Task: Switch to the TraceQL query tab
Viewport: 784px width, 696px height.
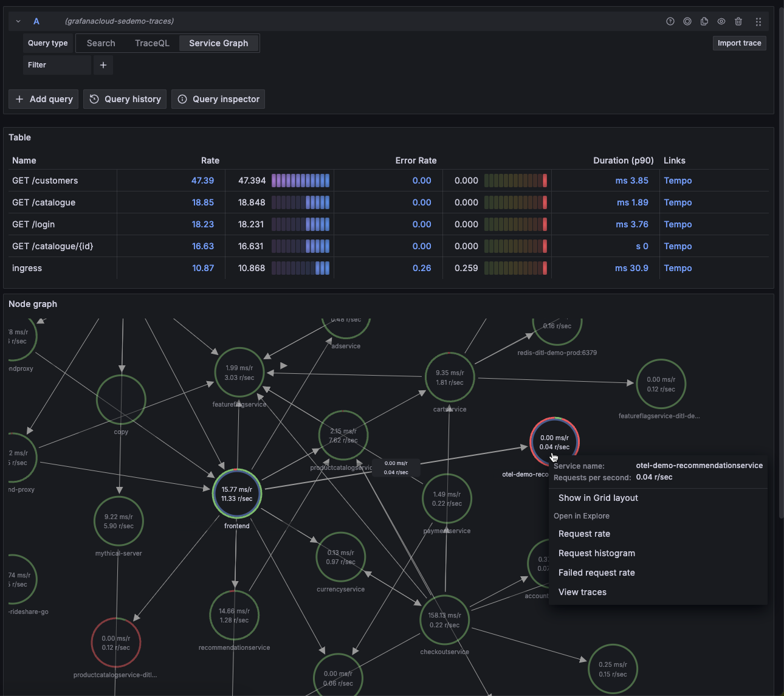Action: click(x=151, y=43)
